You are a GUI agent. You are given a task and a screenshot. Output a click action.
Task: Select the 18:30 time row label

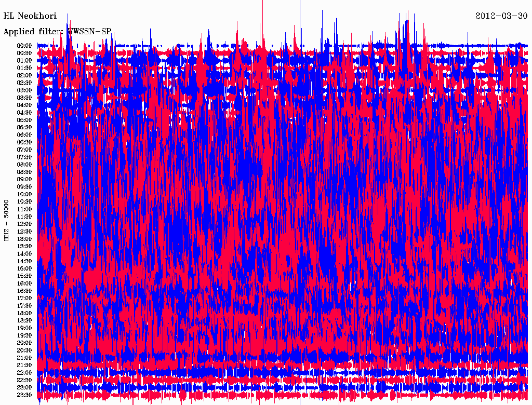click(x=24, y=320)
